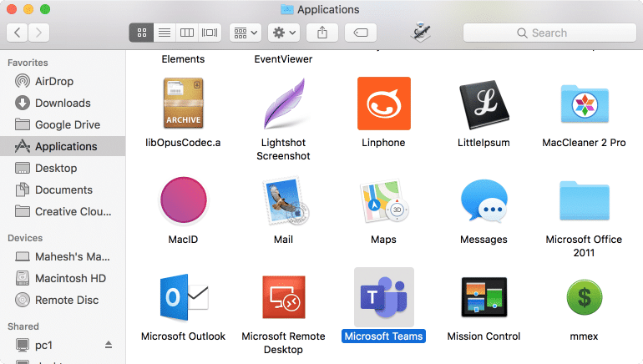Select Applications in the sidebar
643x364 pixels.
point(63,146)
